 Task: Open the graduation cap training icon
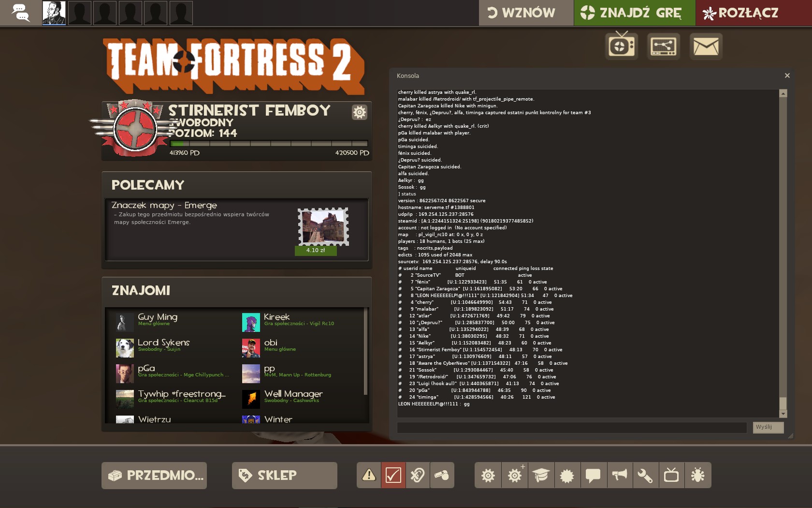(541, 476)
